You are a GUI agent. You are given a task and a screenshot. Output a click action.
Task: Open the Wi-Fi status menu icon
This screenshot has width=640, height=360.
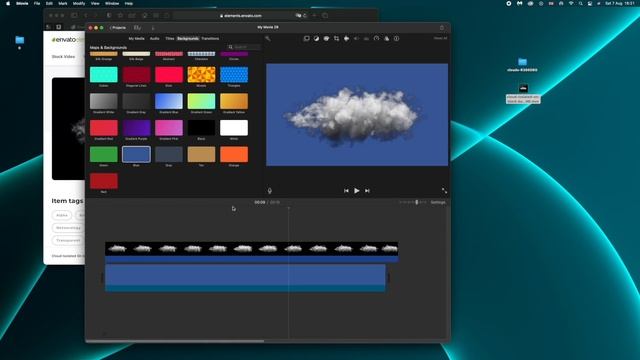[x=571, y=3]
